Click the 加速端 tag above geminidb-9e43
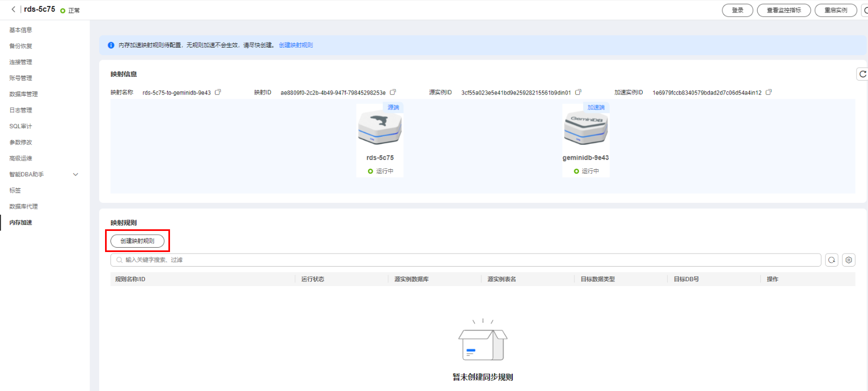The height and width of the screenshot is (391, 868). [x=596, y=108]
